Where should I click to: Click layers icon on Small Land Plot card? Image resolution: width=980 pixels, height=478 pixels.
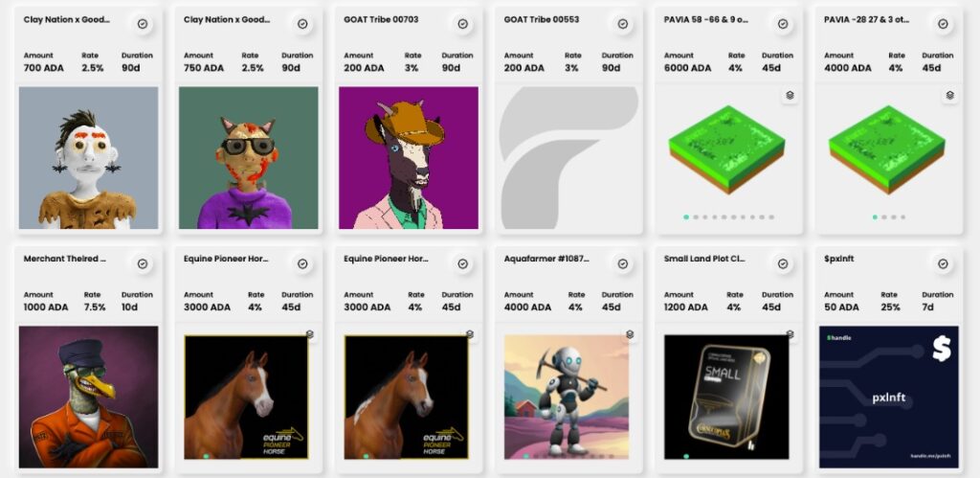click(x=790, y=334)
